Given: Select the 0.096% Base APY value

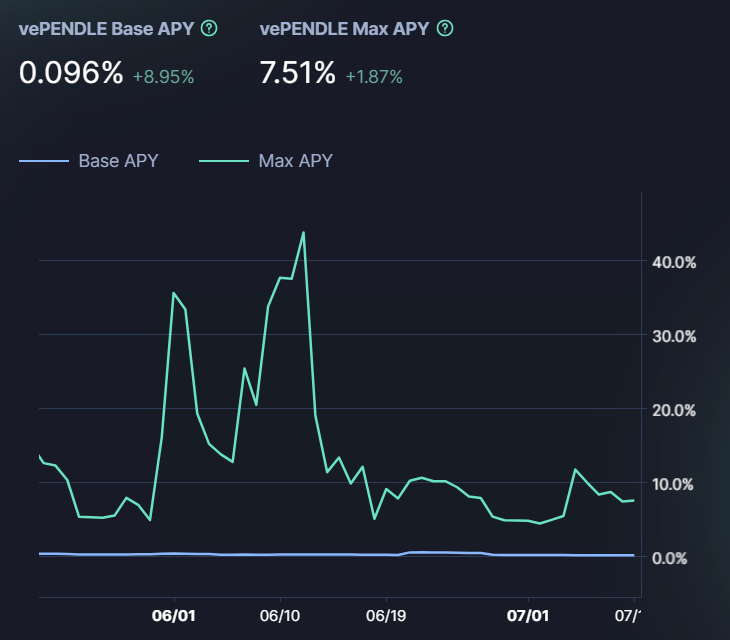Looking at the screenshot, I should coord(71,73).
